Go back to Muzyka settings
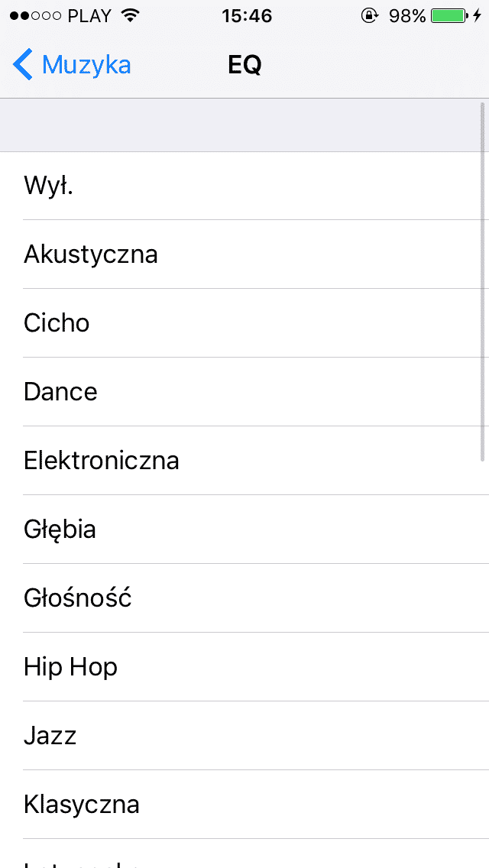The image size is (489, 868). (86, 65)
